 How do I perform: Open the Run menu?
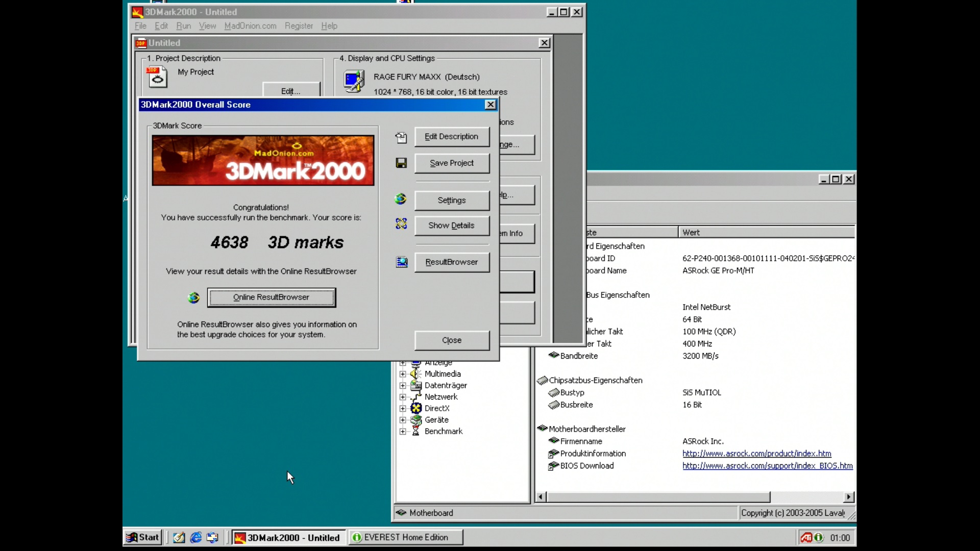[x=183, y=26]
